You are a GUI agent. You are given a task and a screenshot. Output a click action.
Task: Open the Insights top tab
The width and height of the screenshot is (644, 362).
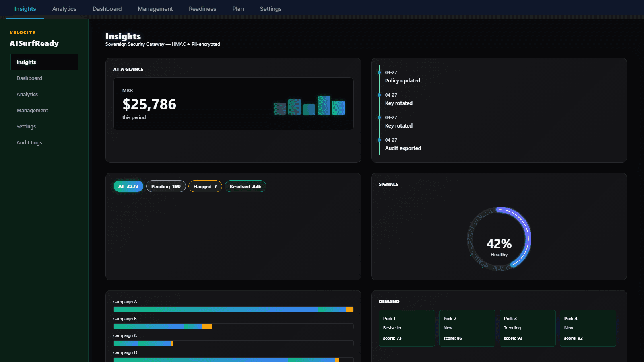click(x=25, y=9)
